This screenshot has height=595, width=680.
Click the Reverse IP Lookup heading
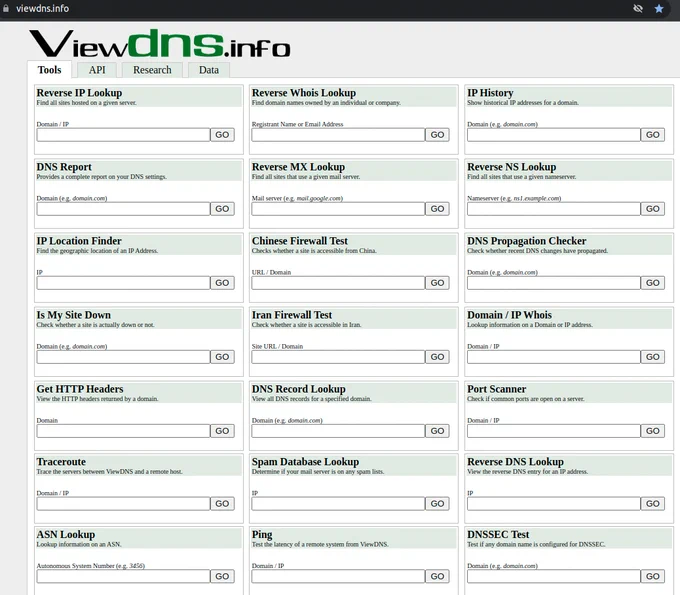pyautogui.click(x=79, y=93)
